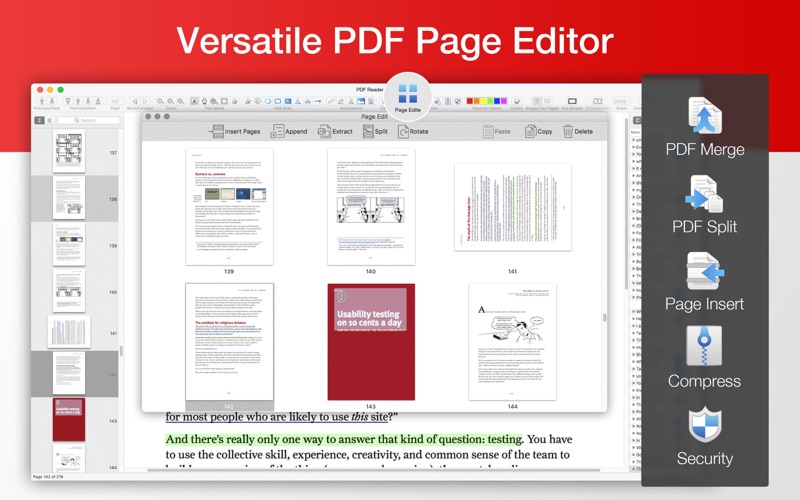Split the PDF with the Split tool
The image size is (800, 500).
[x=375, y=131]
